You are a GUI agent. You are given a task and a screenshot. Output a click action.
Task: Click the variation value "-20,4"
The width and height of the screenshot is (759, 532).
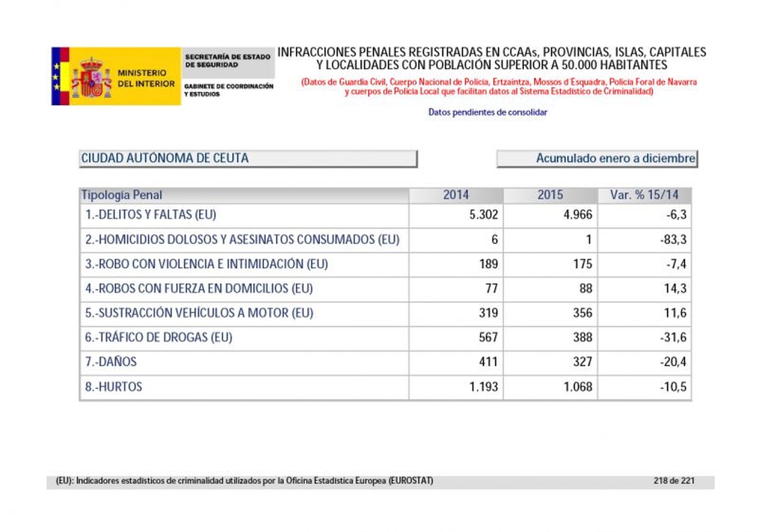pos(673,362)
